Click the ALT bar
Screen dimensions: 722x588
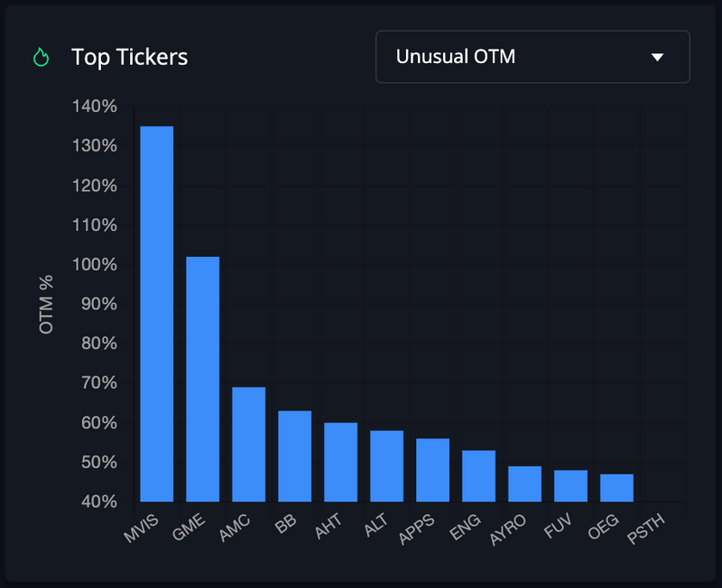tap(386, 466)
